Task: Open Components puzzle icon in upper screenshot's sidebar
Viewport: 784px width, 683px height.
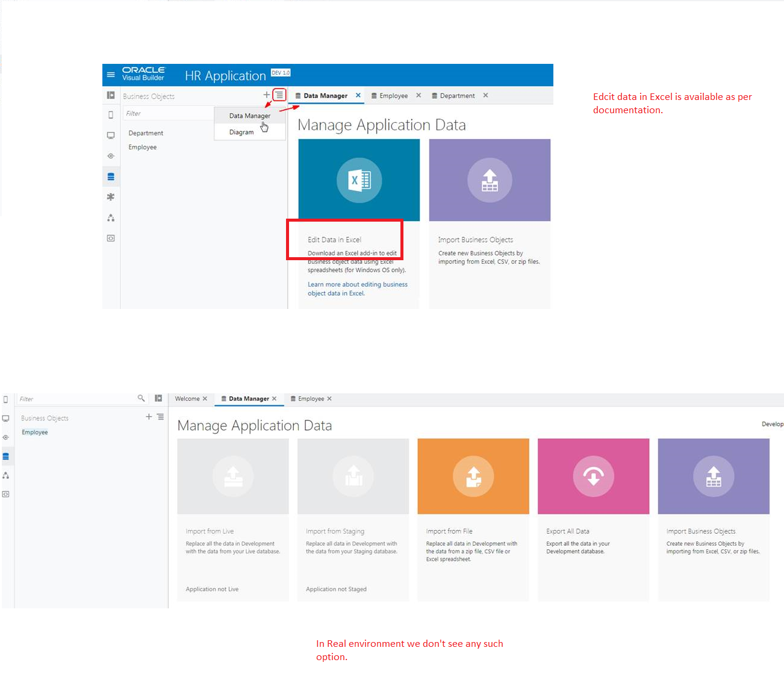Action: click(x=111, y=197)
